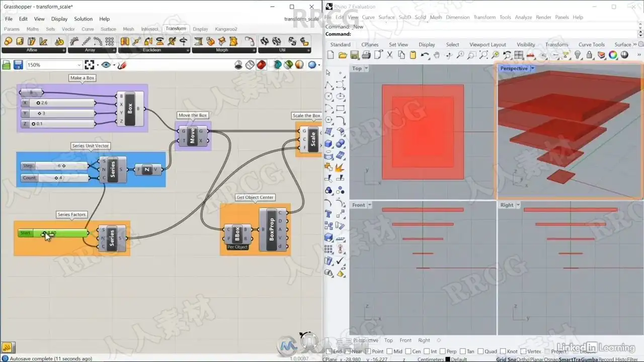Click Rhino Cut scissors icon
Image resolution: width=644 pixels, height=362 pixels.
[390, 55]
